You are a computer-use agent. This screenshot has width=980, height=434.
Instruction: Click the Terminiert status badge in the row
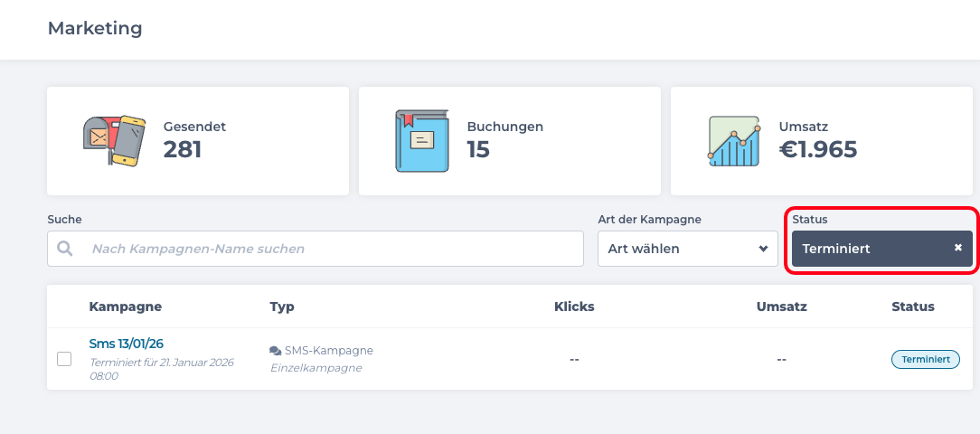pos(925,359)
